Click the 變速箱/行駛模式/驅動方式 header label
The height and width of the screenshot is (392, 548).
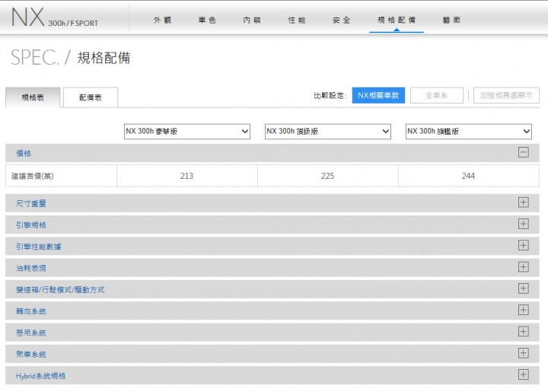coord(60,290)
